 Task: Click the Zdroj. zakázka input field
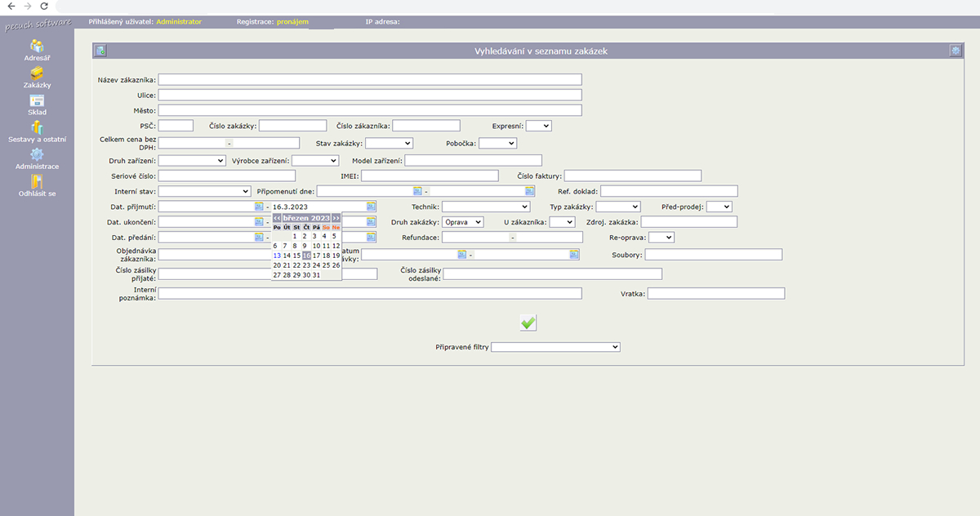click(689, 222)
